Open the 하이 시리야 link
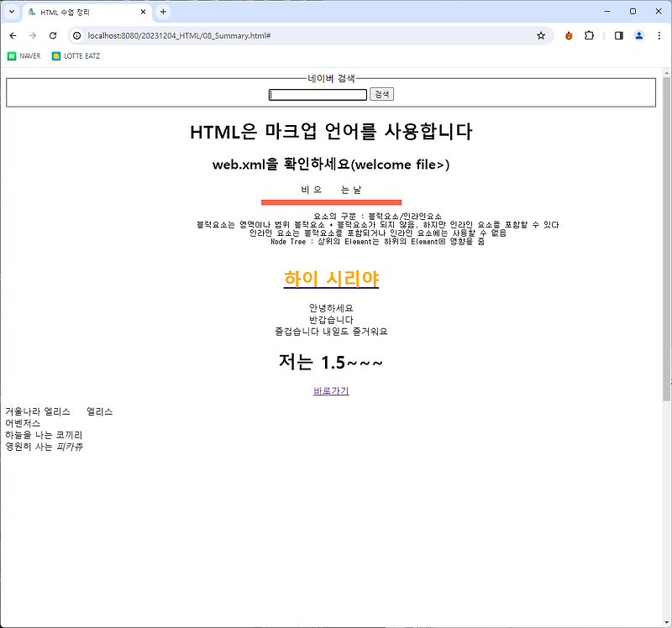 [x=331, y=276]
